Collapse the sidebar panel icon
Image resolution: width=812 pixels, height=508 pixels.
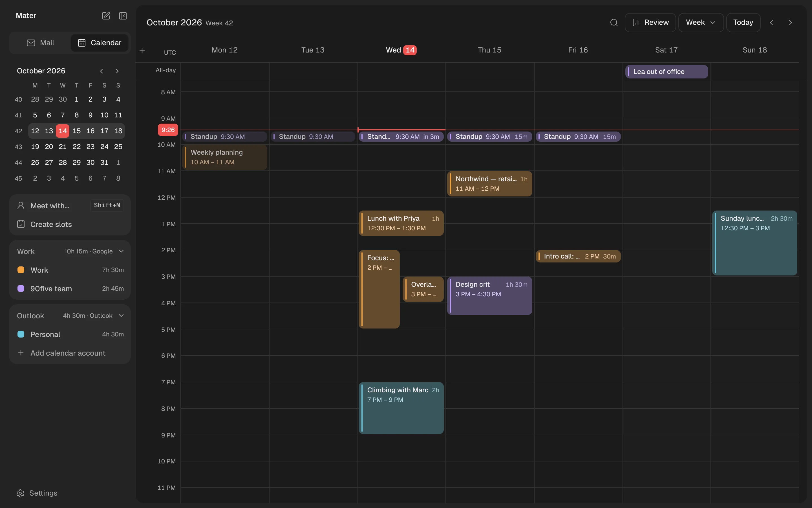[123, 16]
